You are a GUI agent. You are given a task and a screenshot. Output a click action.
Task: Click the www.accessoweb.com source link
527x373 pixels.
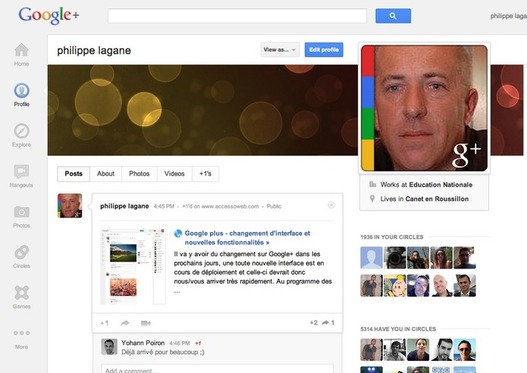pyautogui.click(x=230, y=206)
